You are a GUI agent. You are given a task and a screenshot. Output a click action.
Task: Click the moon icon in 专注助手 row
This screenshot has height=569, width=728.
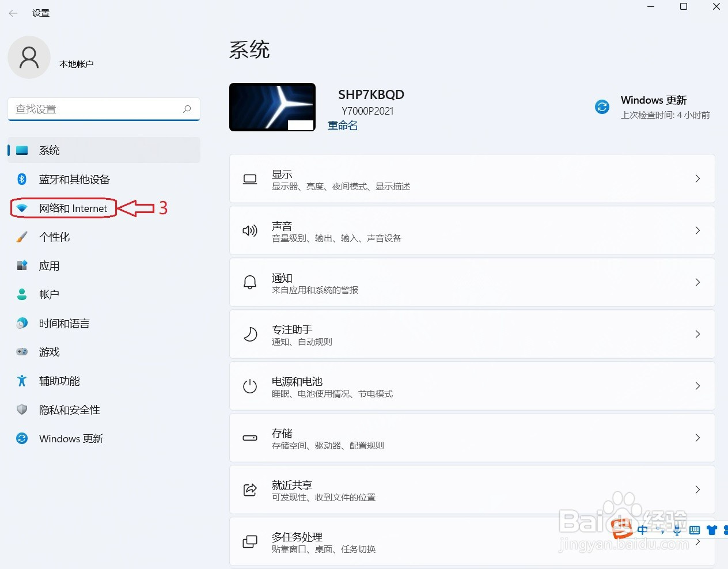(250, 334)
